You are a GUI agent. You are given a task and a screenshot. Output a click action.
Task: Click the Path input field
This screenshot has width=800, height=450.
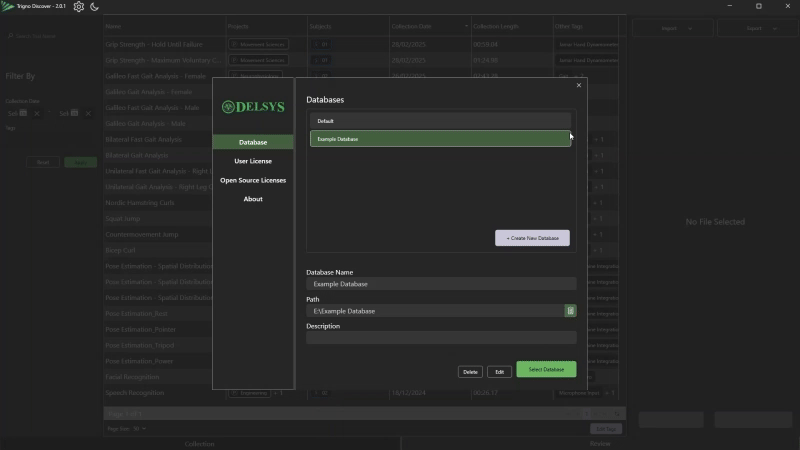[x=435, y=311]
